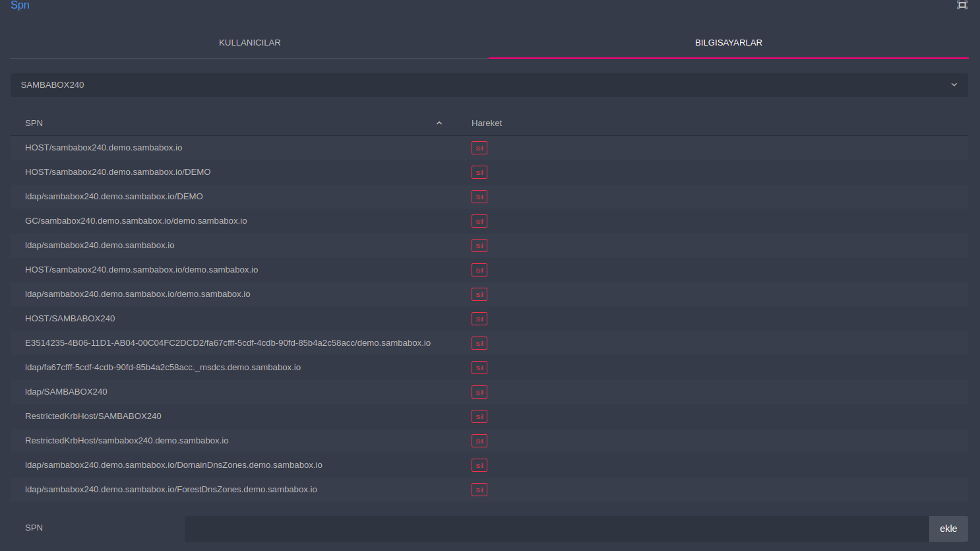Screen dimensions: 980x551
Task: Select the ldap/fa67cfff _msdcs SPN row text
Action: tap(163, 368)
